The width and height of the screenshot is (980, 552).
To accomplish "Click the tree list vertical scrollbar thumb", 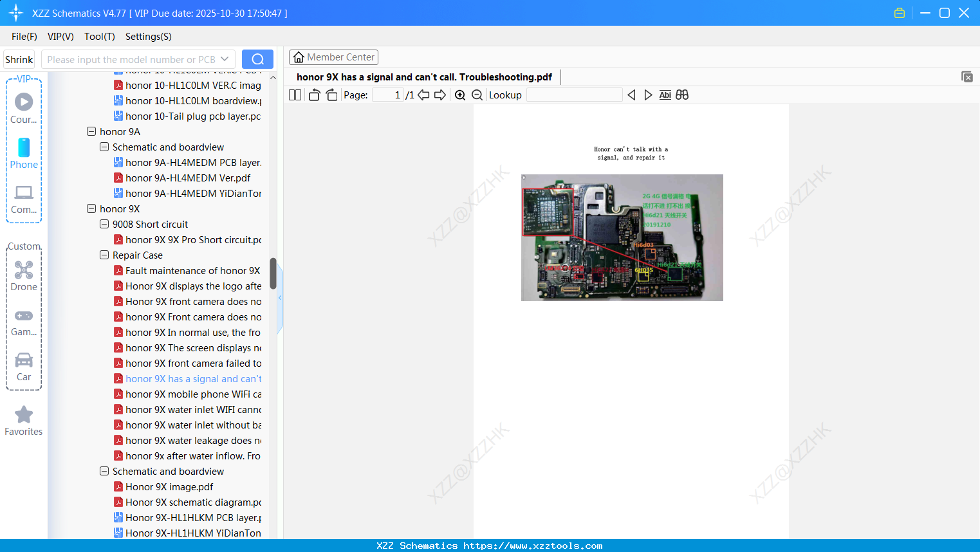I will point(273,273).
